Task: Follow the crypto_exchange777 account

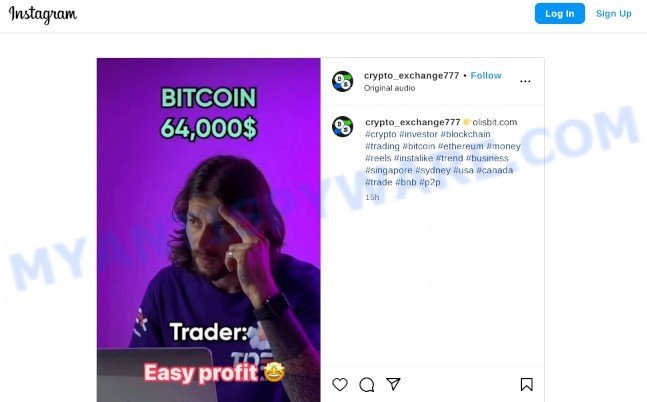Action: click(486, 76)
